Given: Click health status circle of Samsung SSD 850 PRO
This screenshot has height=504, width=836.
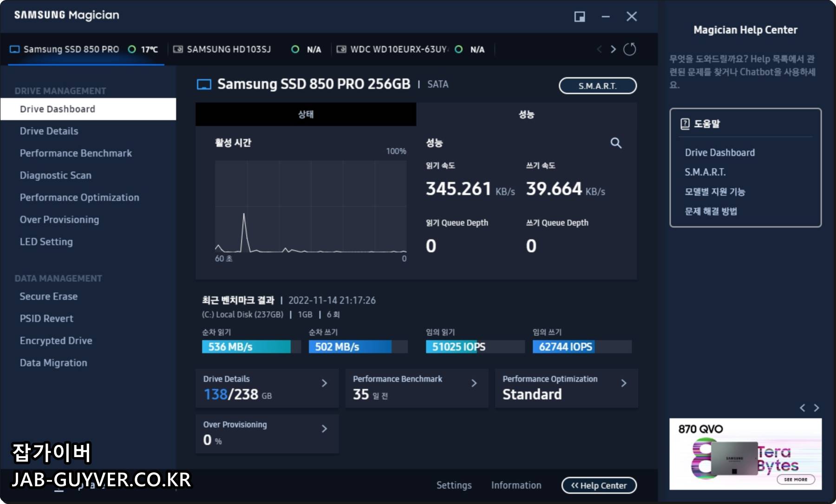Looking at the screenshot, I should pos(132,49).
